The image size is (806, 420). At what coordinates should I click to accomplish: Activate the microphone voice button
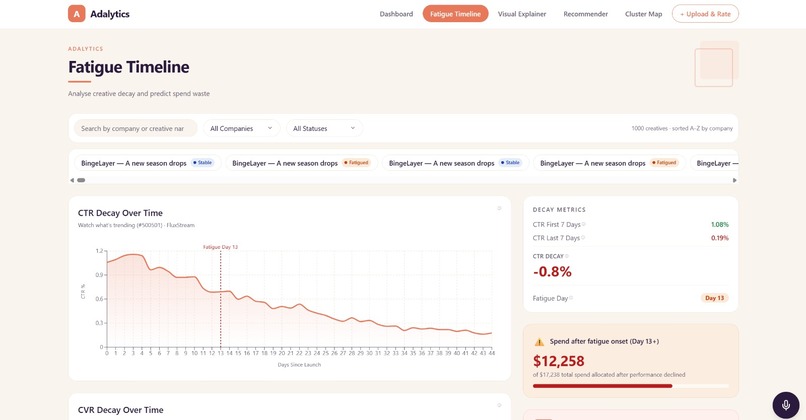click(785, 405)
